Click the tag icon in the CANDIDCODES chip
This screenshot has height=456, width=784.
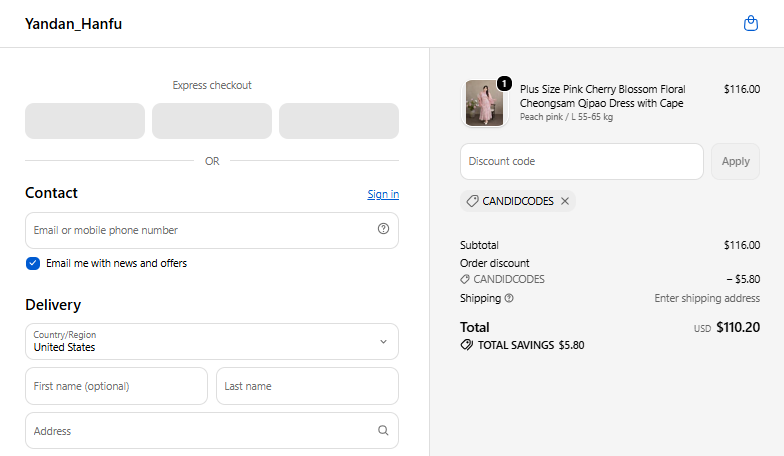pos(472,201)
